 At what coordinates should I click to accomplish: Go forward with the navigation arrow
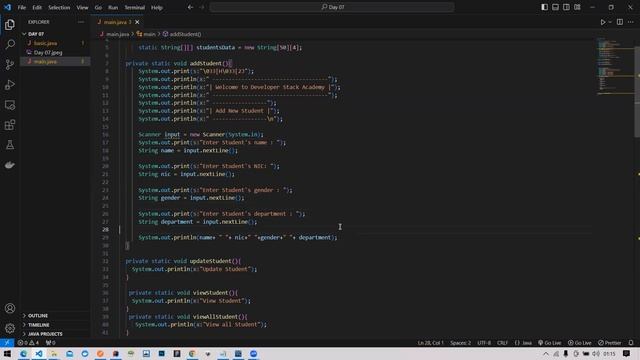coord(202,7)
